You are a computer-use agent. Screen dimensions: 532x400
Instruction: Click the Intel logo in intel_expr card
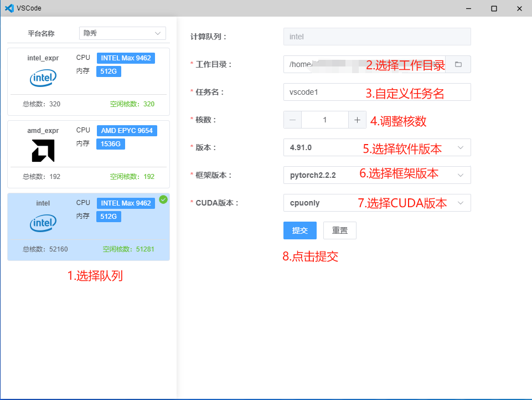43,78
